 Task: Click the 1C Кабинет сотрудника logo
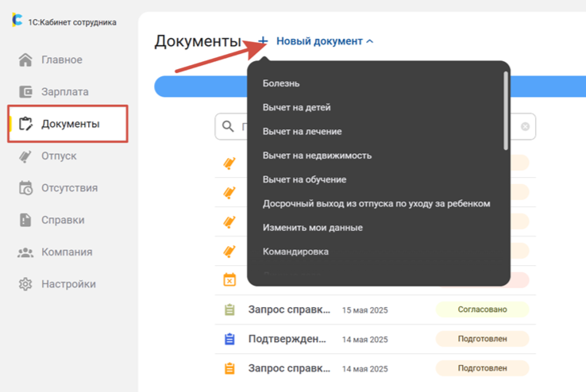[x=17, y=20]
